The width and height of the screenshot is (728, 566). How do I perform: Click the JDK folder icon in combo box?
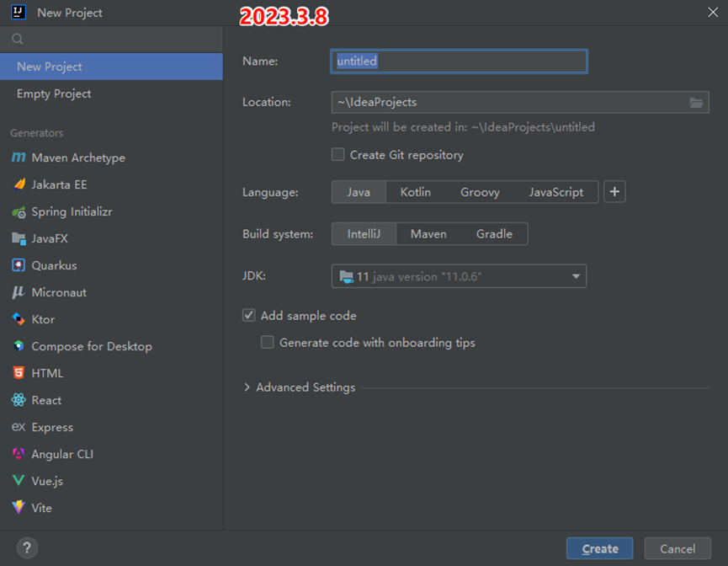347,276
